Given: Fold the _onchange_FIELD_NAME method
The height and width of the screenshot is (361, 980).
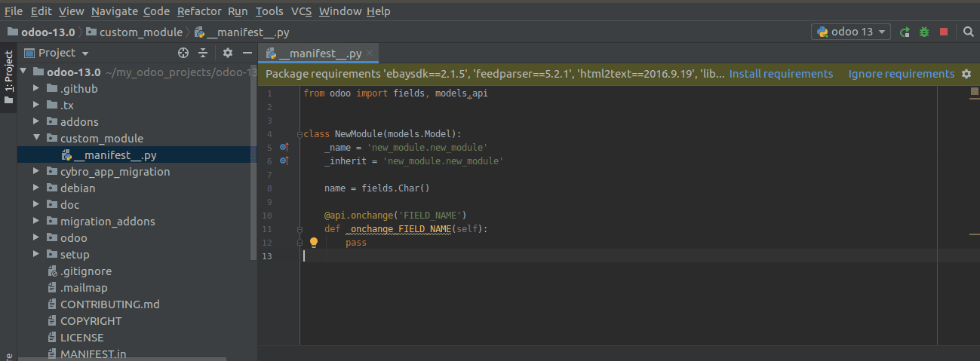Looking at the screenshot, I should tap(300, 229).
